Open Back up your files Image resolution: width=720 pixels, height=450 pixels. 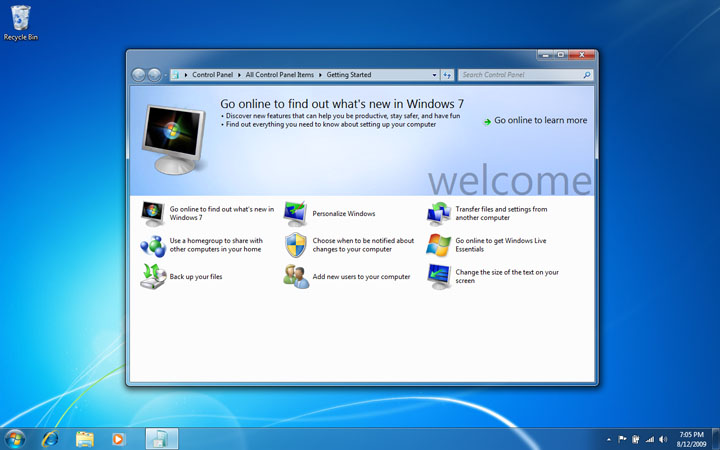(195, 276)
